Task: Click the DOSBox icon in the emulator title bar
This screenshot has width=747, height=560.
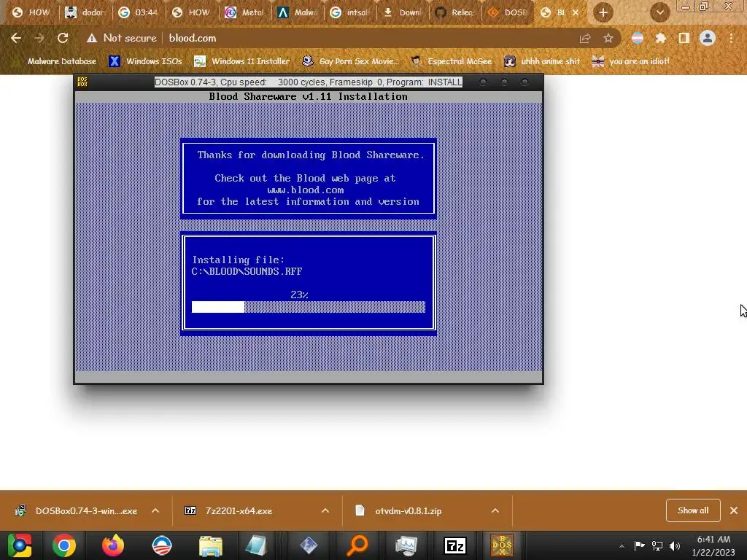Action: pos(82,82)
